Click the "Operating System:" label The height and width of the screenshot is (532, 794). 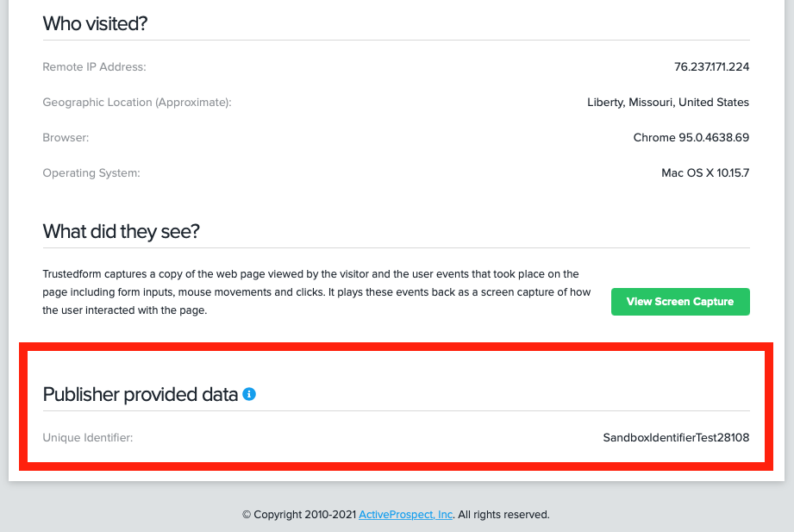(91, 172)
